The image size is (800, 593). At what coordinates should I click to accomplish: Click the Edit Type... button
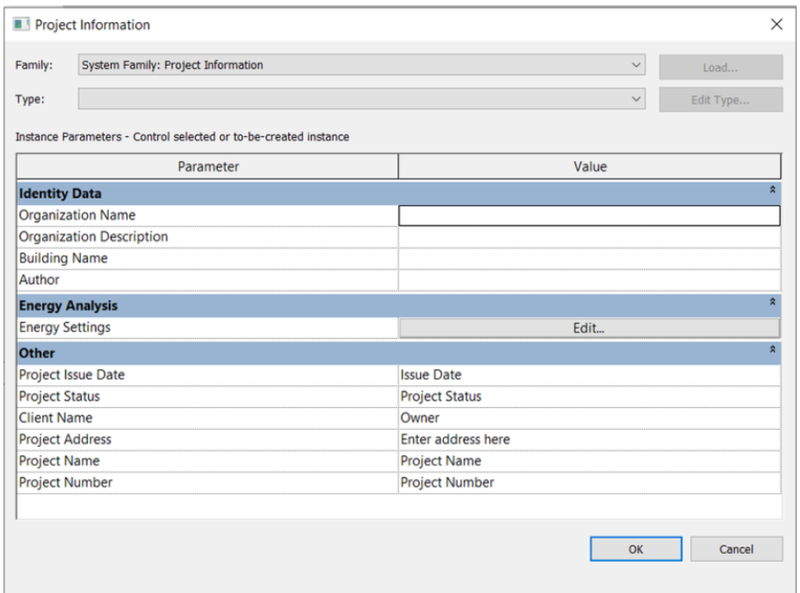click(720, 100)
